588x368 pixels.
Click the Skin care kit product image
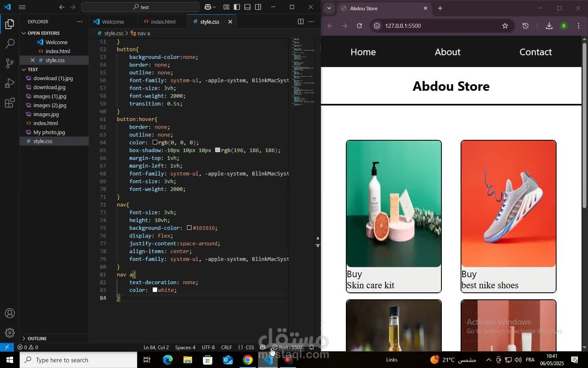point(394,204)
